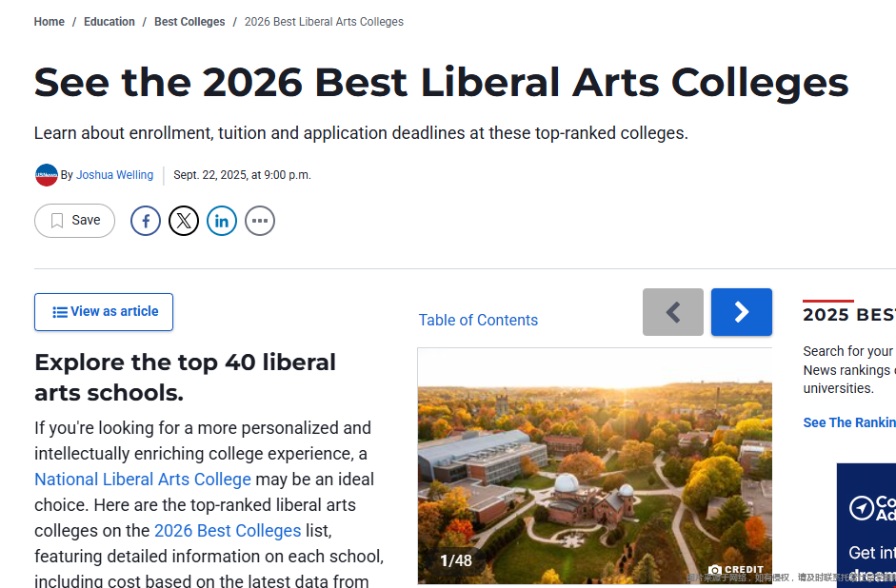This screenshot has width=896, height=588.
Task: Click the bookmark icon inside the Save button
Action: 57,220
